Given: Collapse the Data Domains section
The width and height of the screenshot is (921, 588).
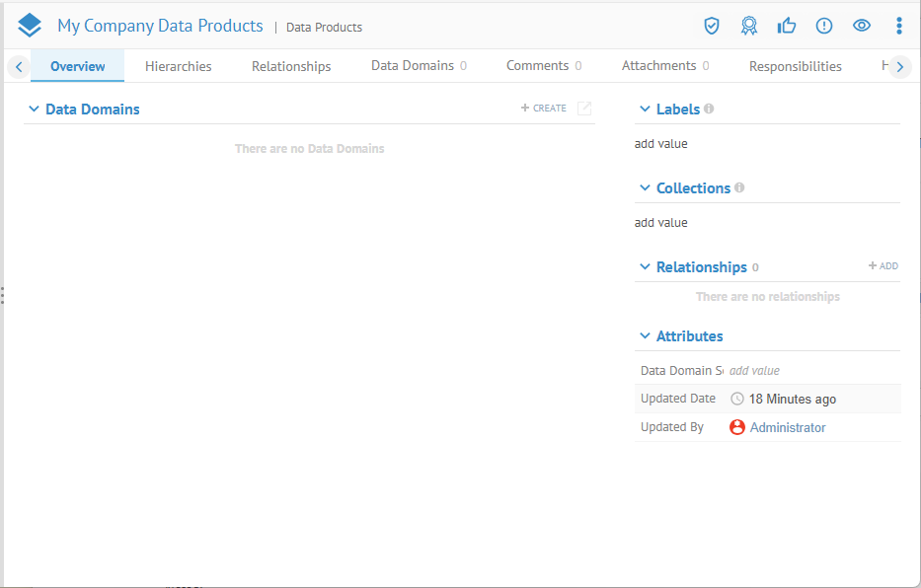Looking at the screenshot, I should (x=35, y=110).
